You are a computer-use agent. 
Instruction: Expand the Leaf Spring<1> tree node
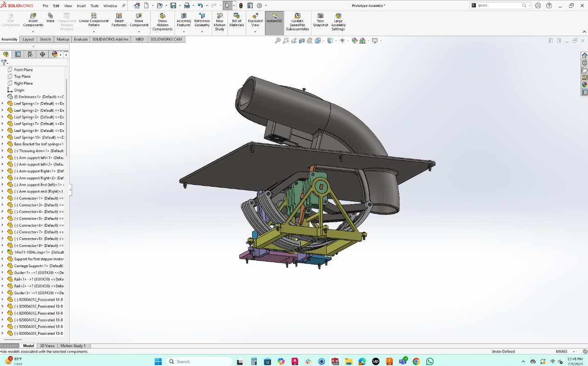pyautogui.click(x=2, y=103)
